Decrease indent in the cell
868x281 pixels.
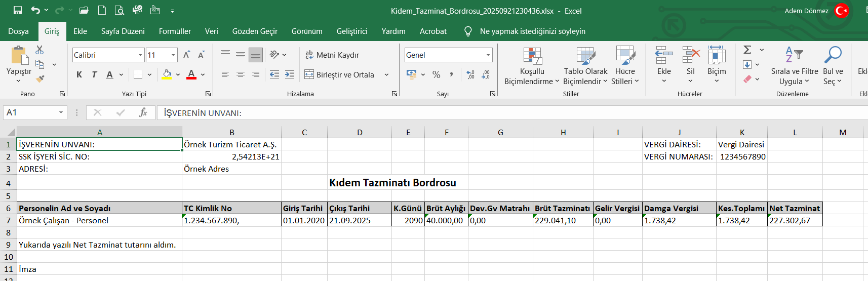274,74
